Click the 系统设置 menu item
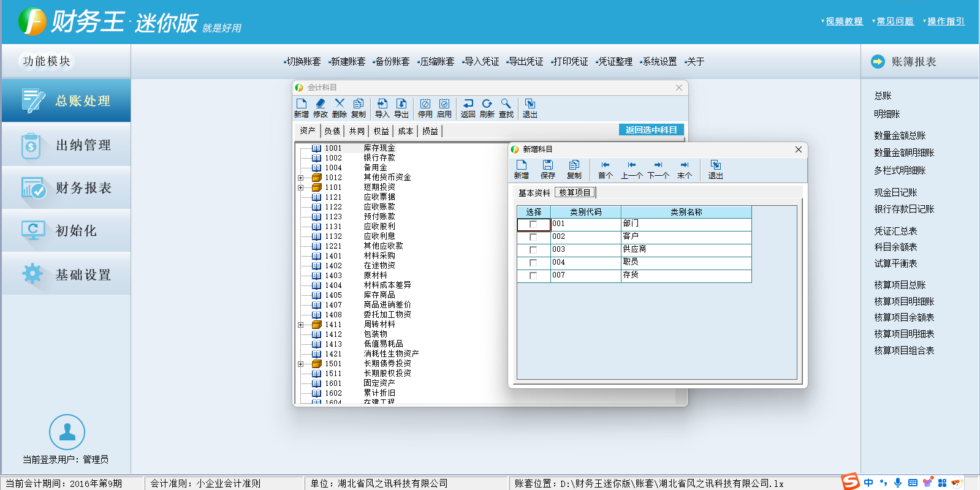980x490 pixels. pyautogui.click(x=659, y=62)
